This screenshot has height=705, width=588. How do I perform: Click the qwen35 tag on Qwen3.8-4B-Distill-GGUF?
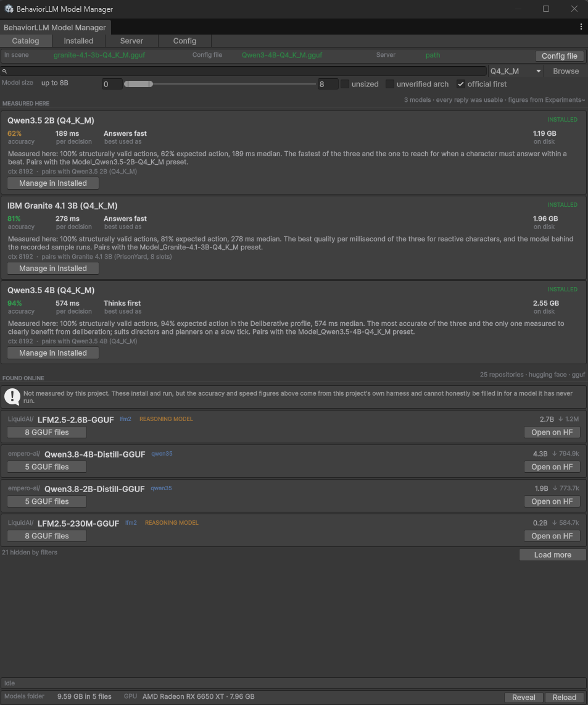click(x=162, y=453)
